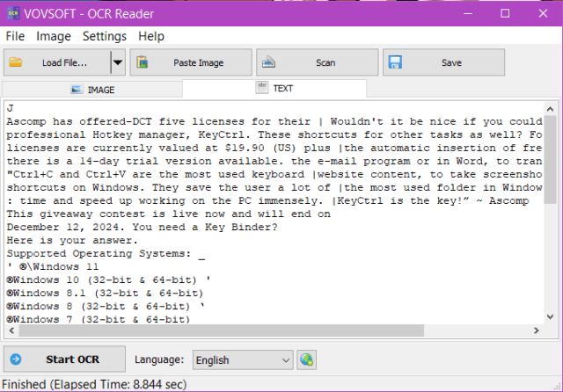Click the globe download languages icon
This screenshot has height=392, width=563.
pyautogui.click(x=306, y=359)
